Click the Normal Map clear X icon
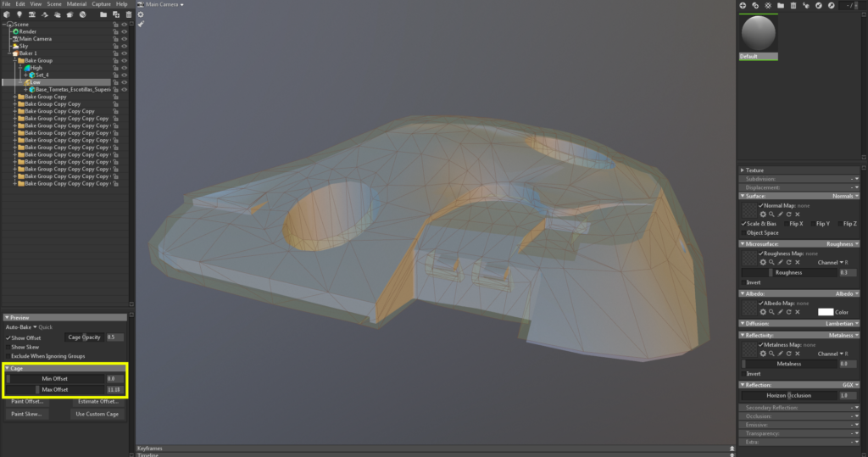868x457 pixels. 798,215
